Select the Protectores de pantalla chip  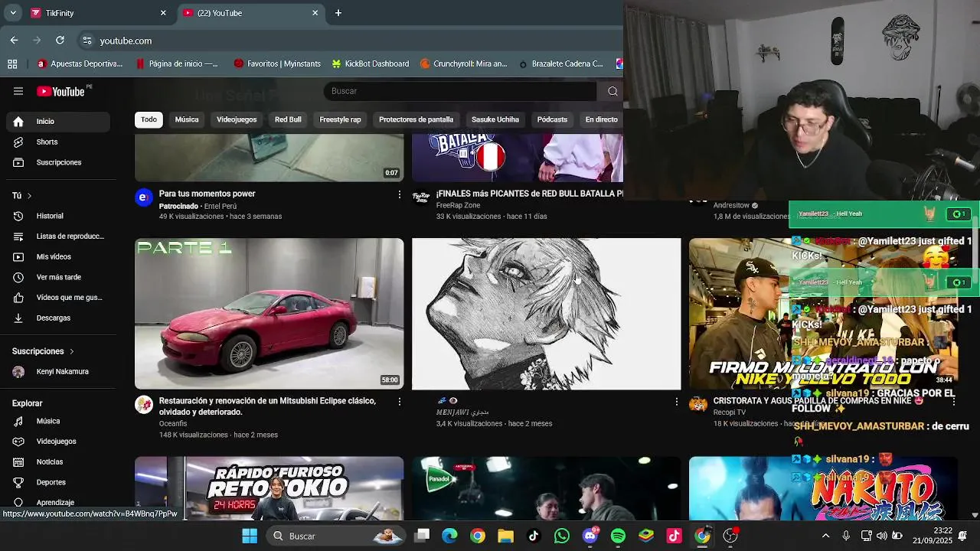coord(416,119)
